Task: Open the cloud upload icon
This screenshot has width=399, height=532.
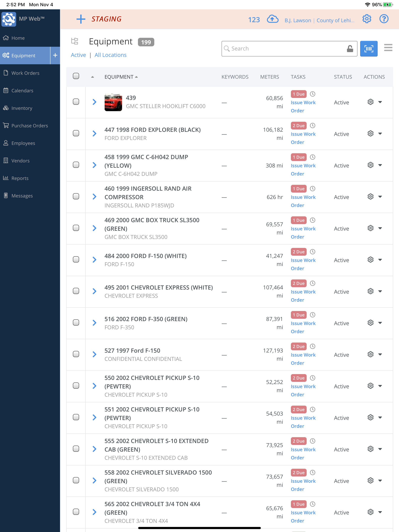Action: pos(272,19)
